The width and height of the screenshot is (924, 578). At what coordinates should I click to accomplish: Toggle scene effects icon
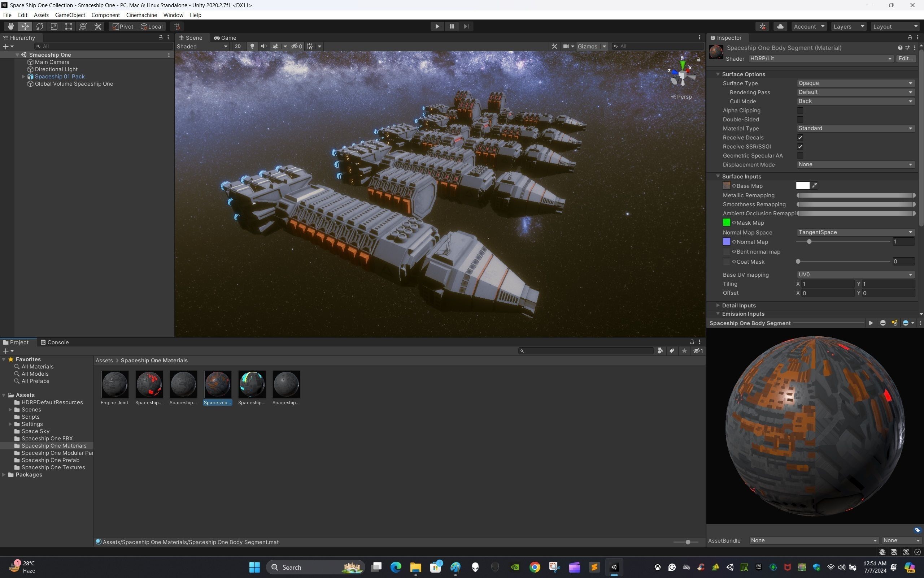275,46
